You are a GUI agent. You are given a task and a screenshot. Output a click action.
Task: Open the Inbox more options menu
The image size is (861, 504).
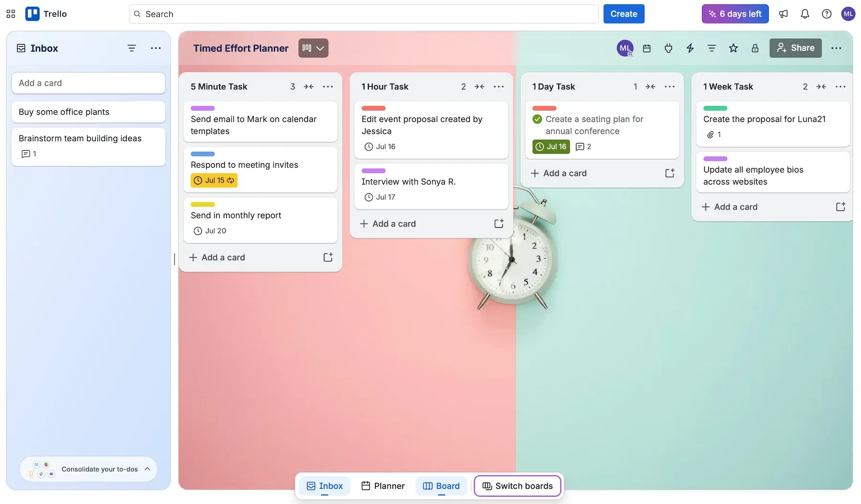click(155, 48)
